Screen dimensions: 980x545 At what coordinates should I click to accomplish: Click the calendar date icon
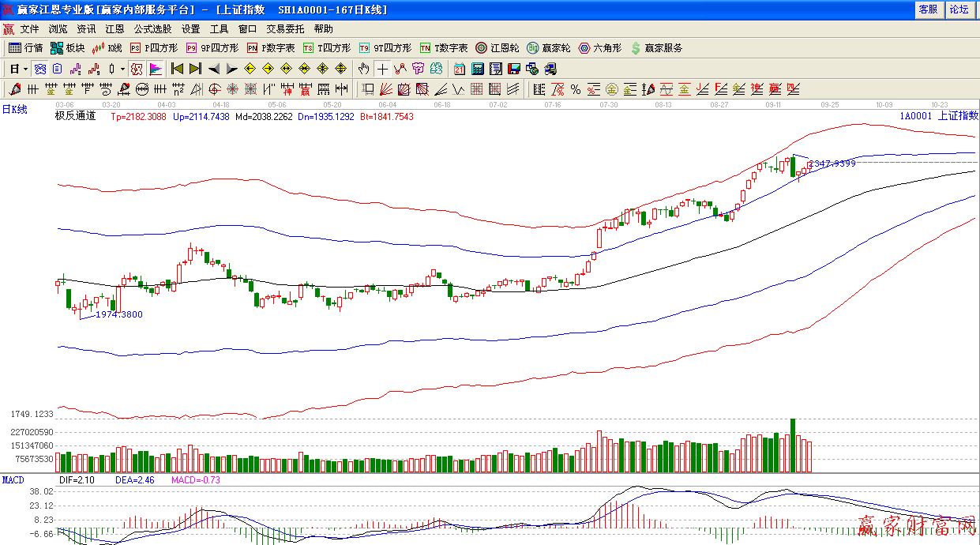[x=459, y=69]
